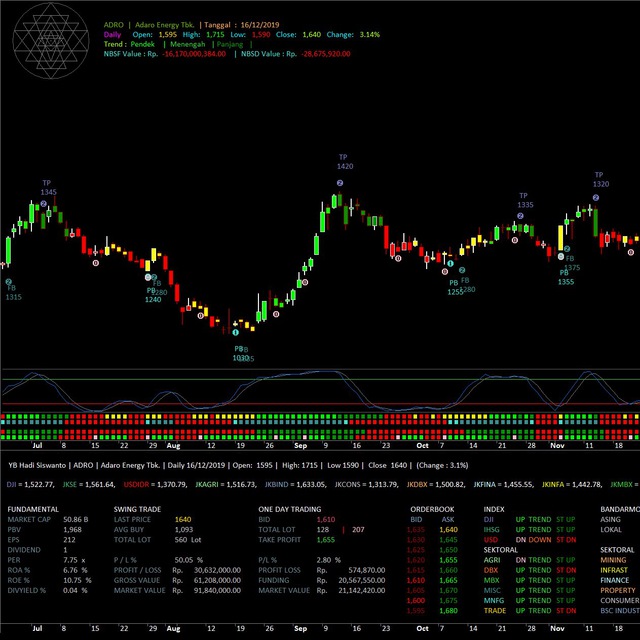
Task: Click High value 1,715 in top header
Action: point(215,35)
